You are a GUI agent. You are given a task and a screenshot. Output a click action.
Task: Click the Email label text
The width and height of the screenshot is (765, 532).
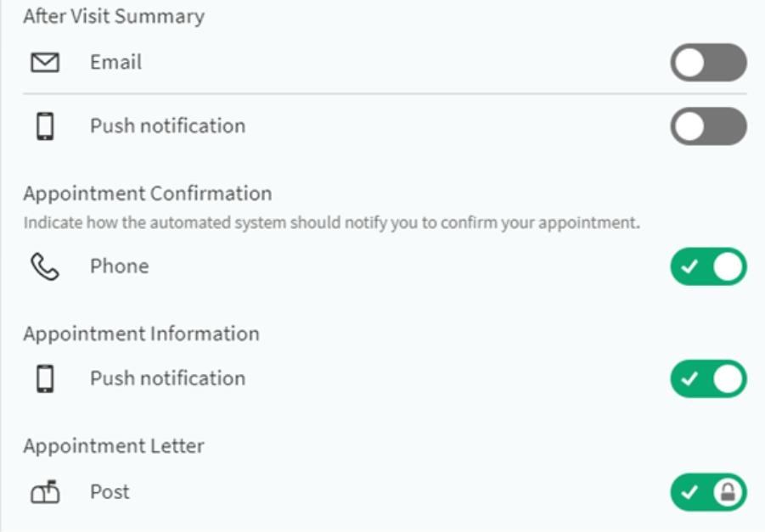coord(116,63)
